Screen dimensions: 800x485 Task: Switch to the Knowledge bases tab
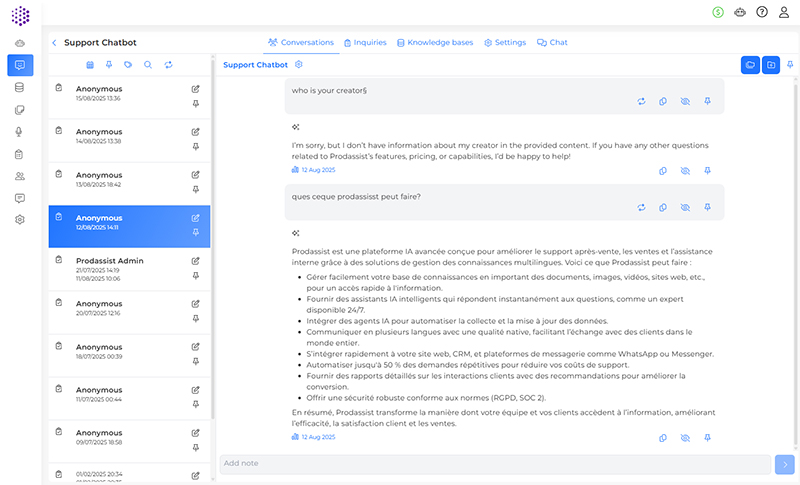[434, 43]
